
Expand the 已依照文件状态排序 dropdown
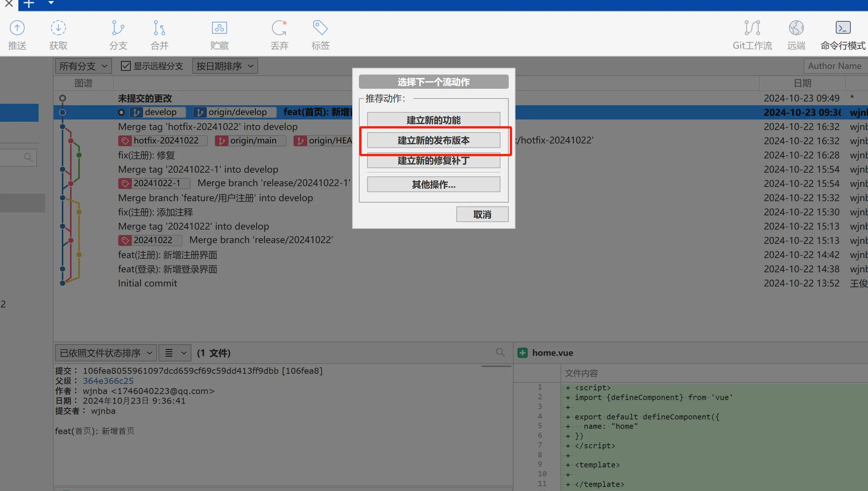pyautogui.click(x=106, y=353)
